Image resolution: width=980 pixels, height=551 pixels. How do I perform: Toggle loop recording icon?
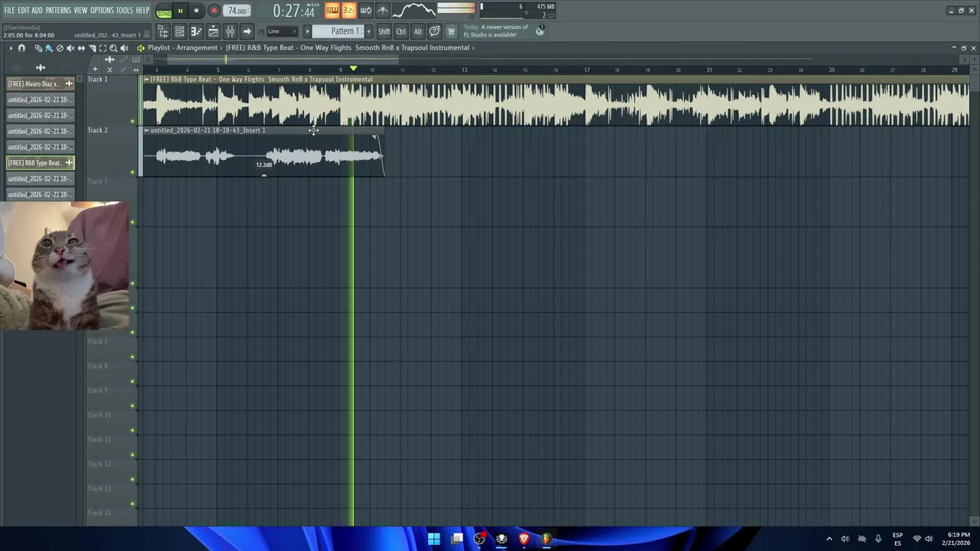click(365, 10)
